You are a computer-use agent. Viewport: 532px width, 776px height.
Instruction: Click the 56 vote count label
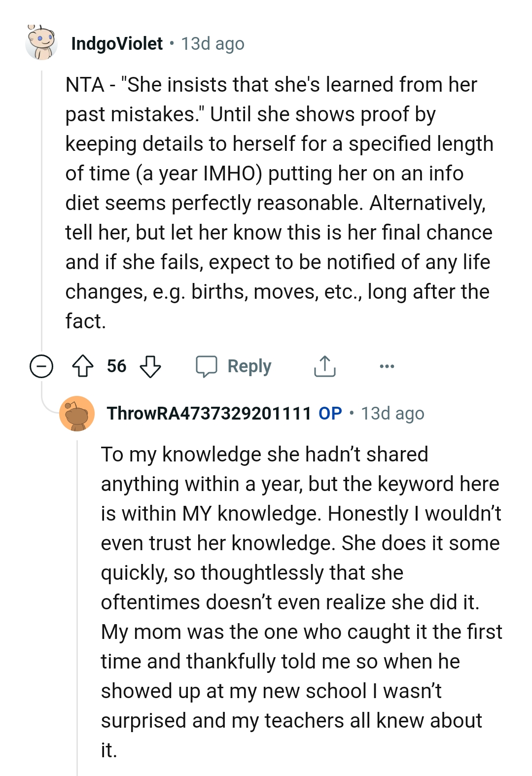(116, 366)
